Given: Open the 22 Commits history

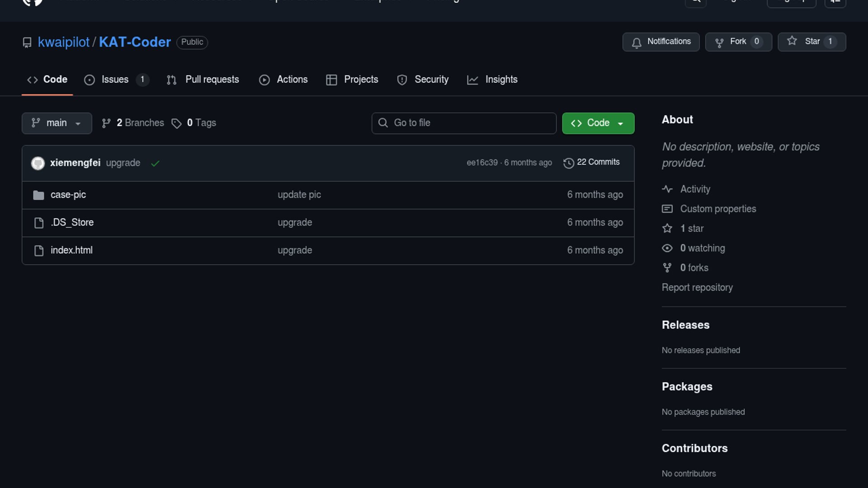Looking at the screenshot, I should 591,163.
